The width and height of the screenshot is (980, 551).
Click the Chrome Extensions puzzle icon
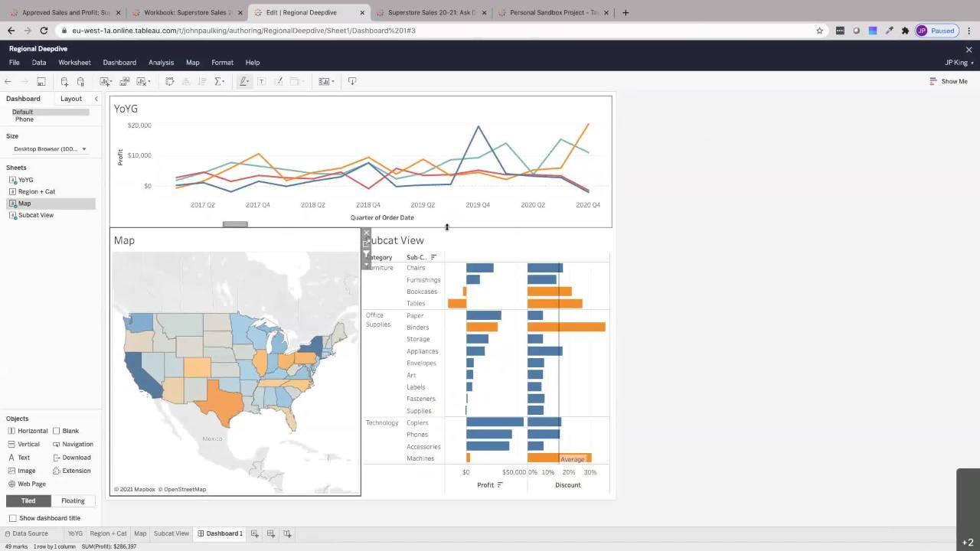[x=905, y=31]
